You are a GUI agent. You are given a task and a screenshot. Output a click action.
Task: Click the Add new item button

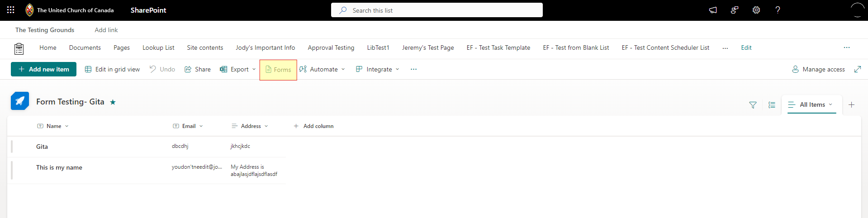click(x=43, y=69)
